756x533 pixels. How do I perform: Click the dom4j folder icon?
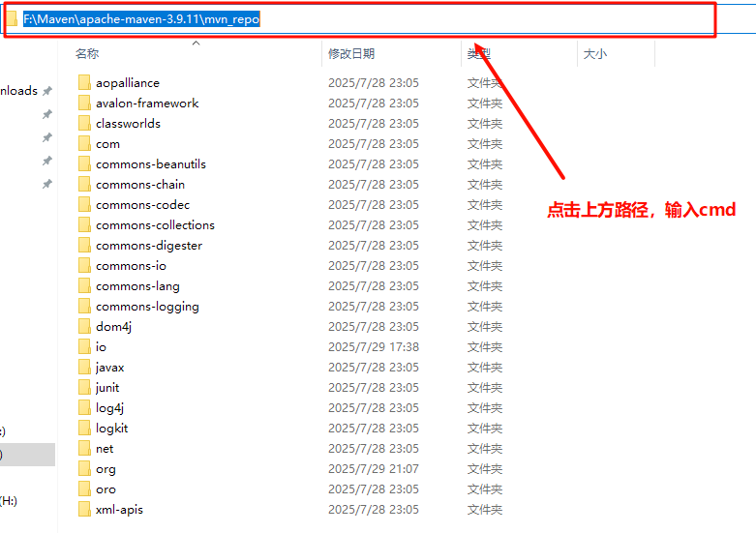pos(83,327)
